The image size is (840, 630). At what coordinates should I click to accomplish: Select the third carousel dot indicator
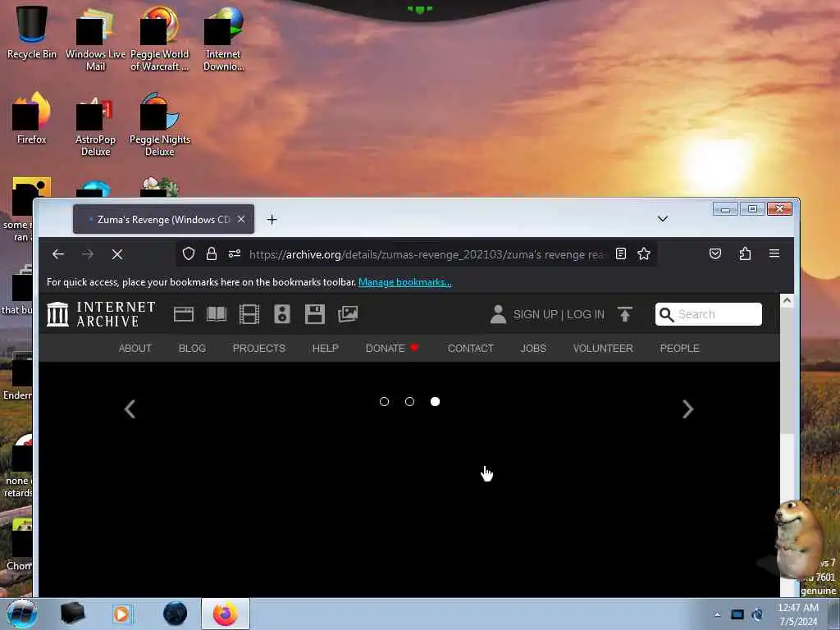click(x=435, y=401)
